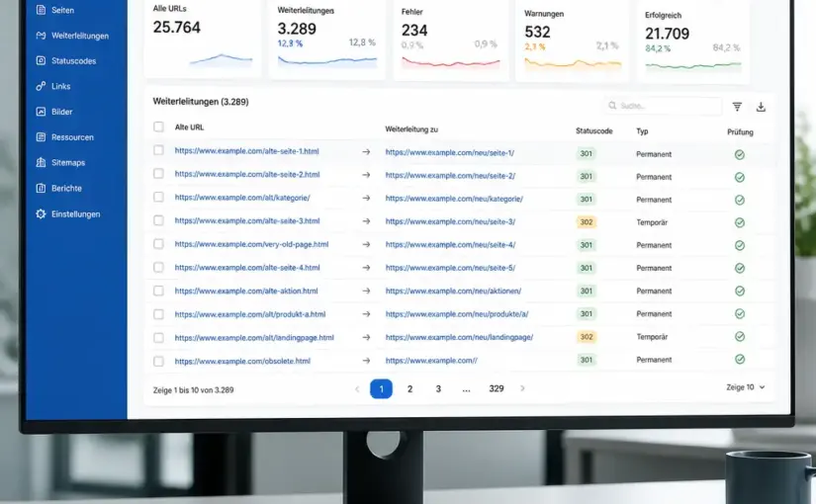This screenshot has width=816, height=504.
Task: Click the Bilder image icon
Action: pos(41,112)
